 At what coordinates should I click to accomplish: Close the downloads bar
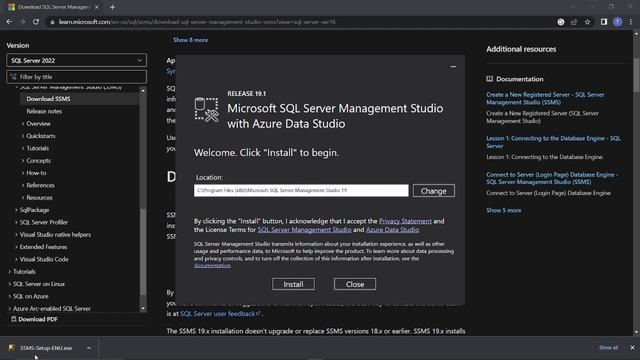coord(632,348)
